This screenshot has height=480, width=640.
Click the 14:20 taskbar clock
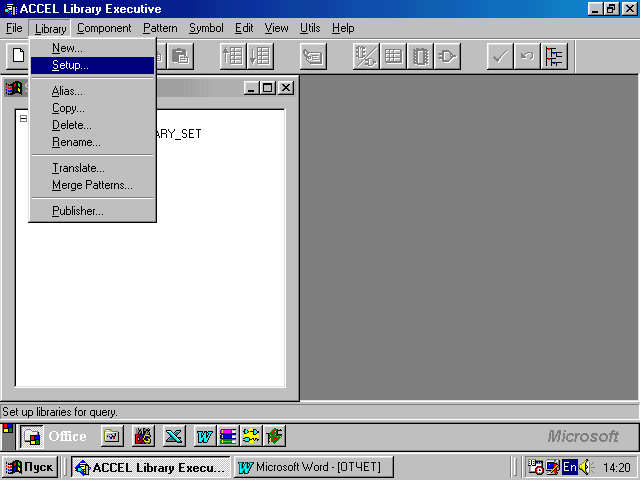click(x=617, y=467)
